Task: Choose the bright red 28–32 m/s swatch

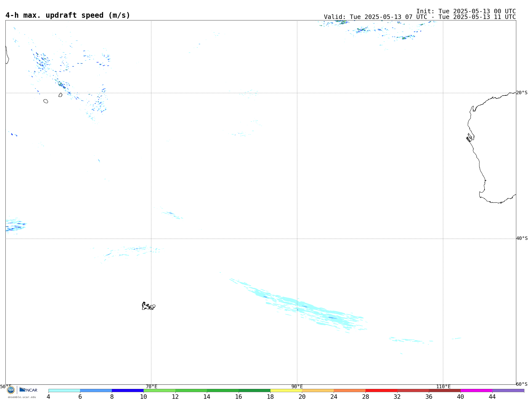Action: 381,391
